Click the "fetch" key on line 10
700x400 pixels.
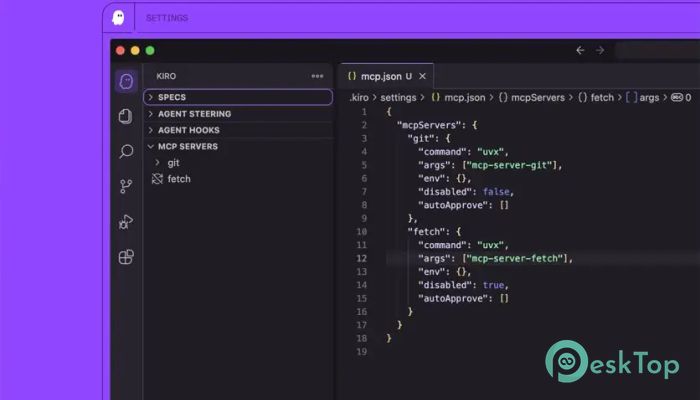(x=426, y=232)
